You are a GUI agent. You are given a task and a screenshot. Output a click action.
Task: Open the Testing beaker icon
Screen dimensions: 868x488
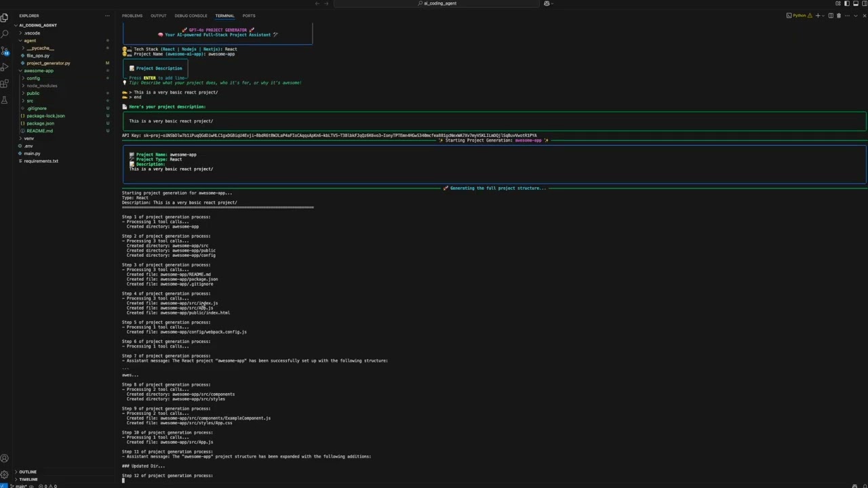(5, 100)
